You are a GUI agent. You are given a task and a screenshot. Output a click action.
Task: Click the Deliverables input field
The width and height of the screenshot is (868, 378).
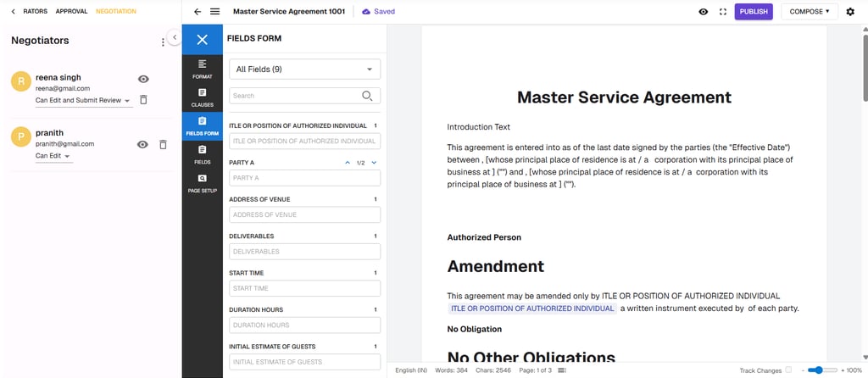pos(305,251)
